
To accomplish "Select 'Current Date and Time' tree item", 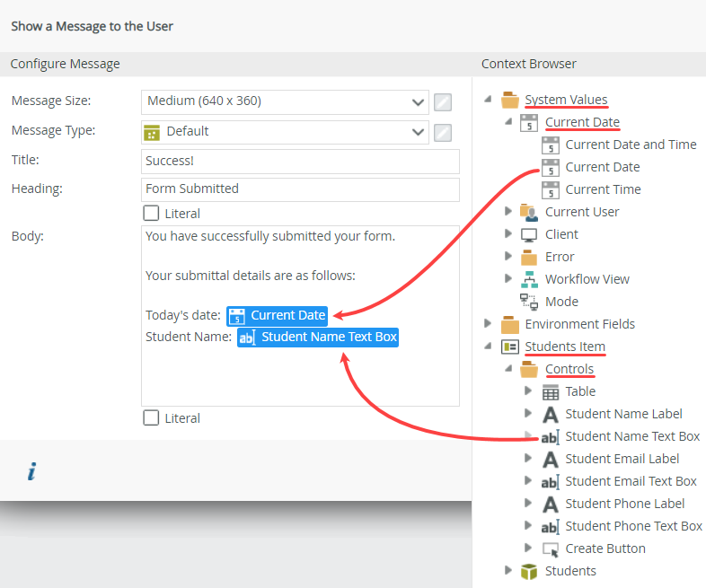I will (x=631, y=145).
